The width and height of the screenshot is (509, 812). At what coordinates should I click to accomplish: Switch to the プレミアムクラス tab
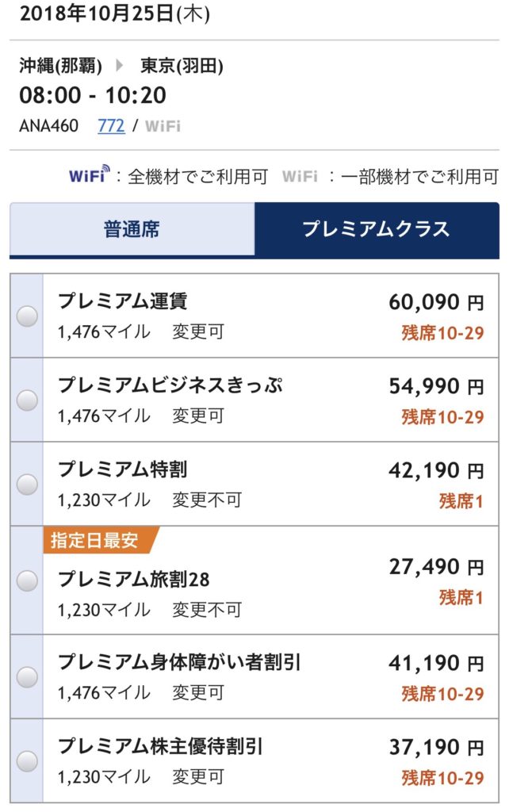377,229
